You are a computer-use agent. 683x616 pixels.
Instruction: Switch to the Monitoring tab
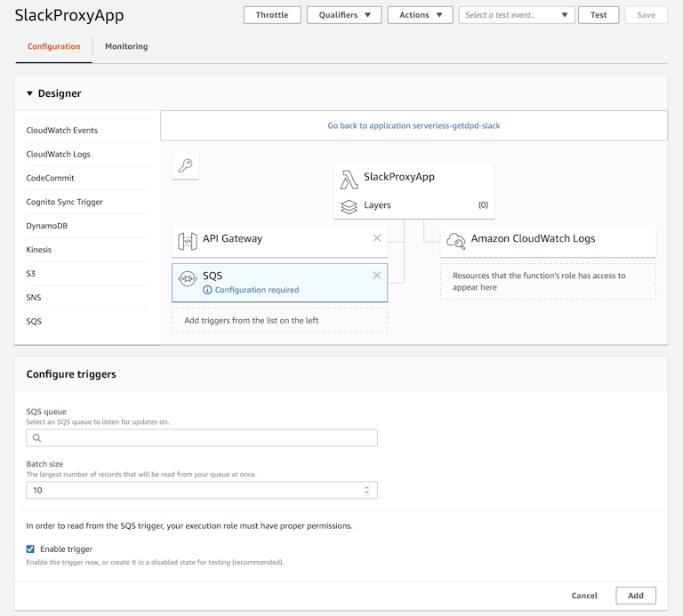click(126, 46)
